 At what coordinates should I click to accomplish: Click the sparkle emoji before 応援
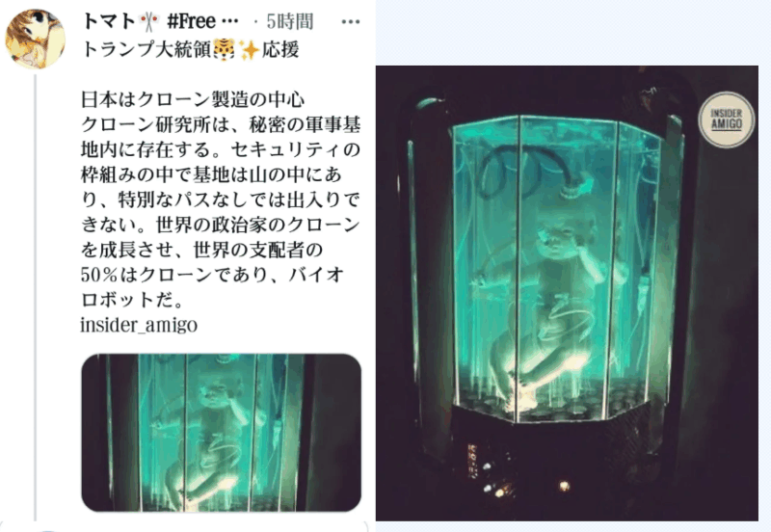click(x=249, y=50)
